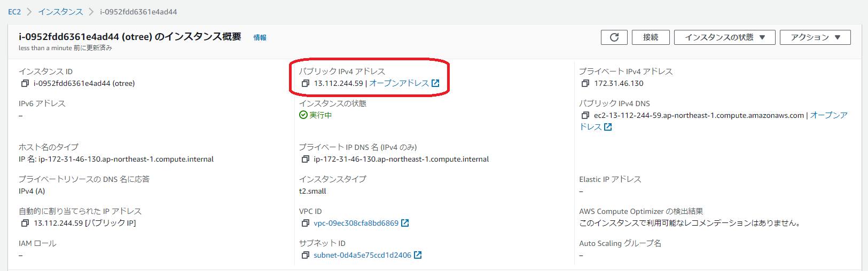The height and width of the screenshot is (271, 868).
Task: Click the instance type value t2.small
Action: coord(312,191)
